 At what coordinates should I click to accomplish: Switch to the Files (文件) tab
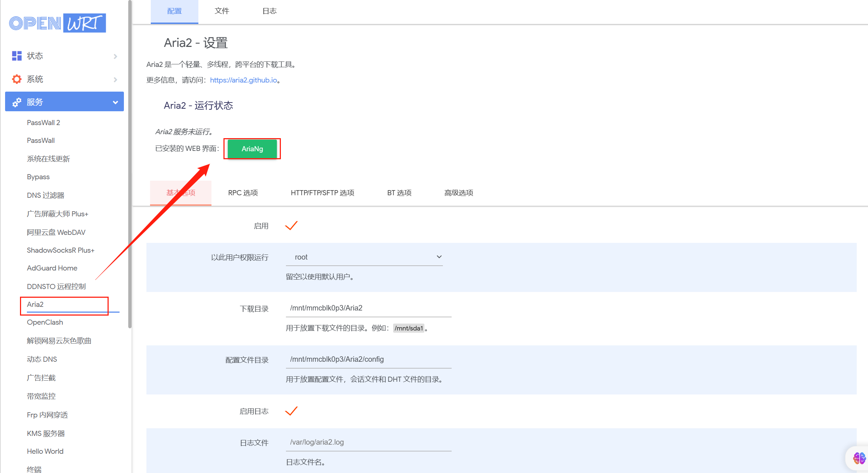[222, 11]
